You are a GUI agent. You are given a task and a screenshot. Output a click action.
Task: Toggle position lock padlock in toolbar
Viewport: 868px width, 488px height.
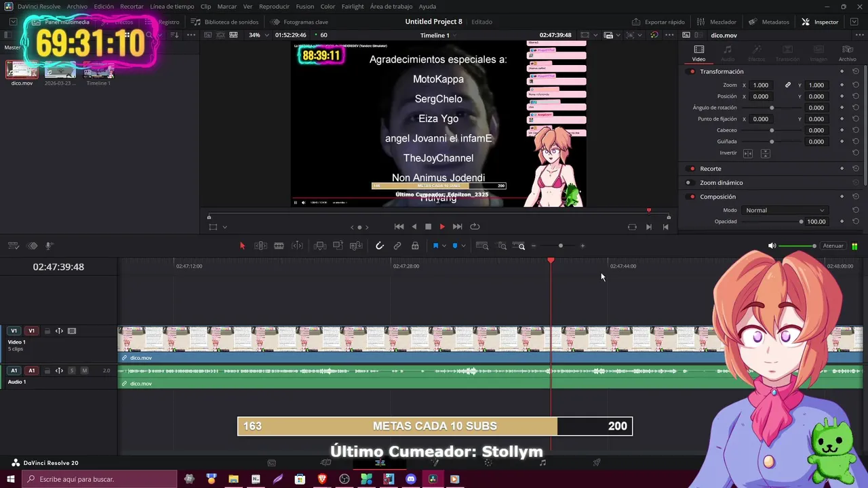pos(415,245)
